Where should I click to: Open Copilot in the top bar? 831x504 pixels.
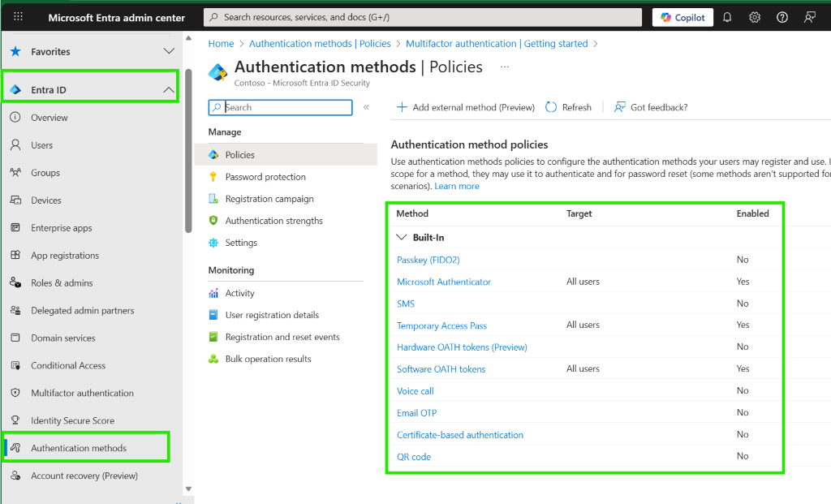(x=682, y=16)
